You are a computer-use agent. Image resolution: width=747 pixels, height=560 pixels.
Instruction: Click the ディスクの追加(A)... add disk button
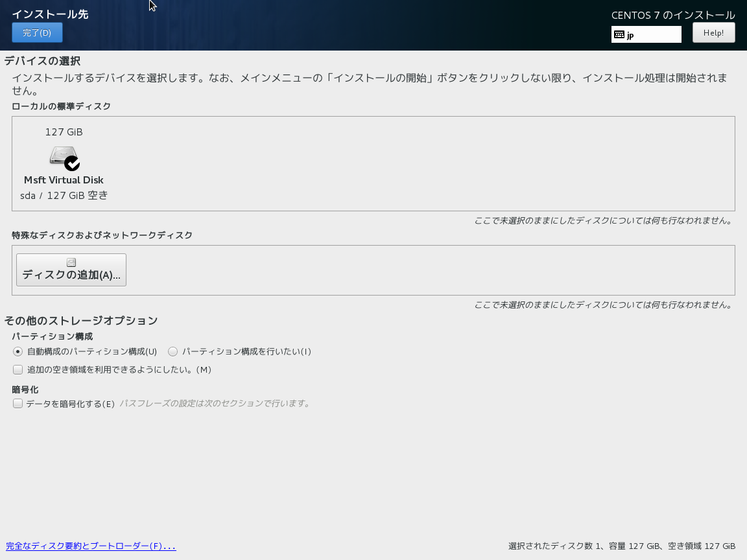(x=71, y=270)
